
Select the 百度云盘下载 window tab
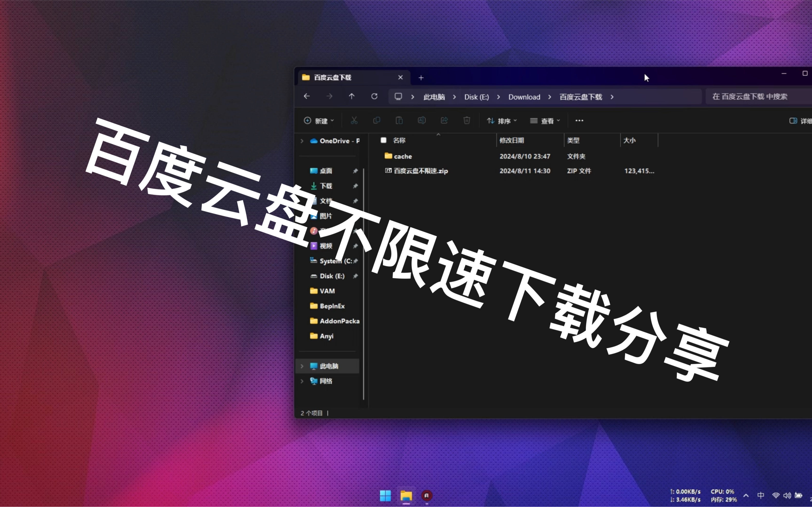point(353,77)
